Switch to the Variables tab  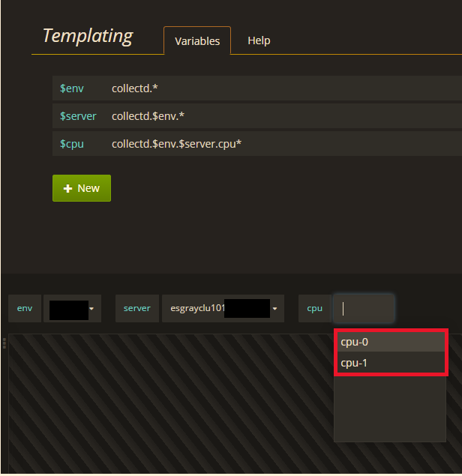pos(197,41)
